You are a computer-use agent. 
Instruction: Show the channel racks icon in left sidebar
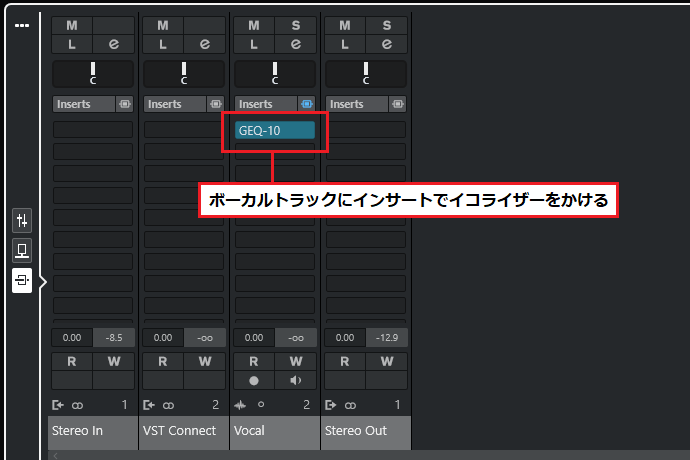(x=22, y=250)
